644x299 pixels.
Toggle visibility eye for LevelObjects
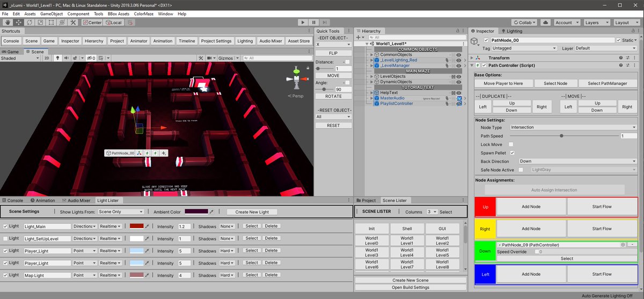point(459,77)
